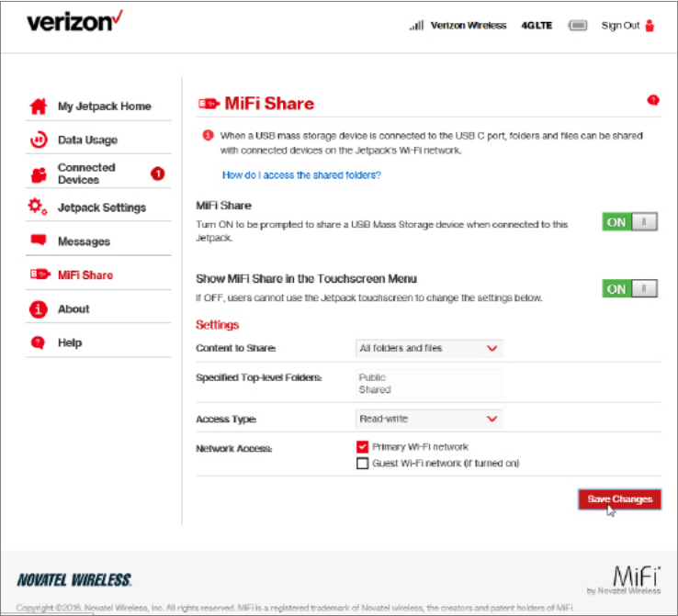Click the USB icon next to MiFi Share heading
This screenshot has height=616, width=678.
click(x=209, y=104)
